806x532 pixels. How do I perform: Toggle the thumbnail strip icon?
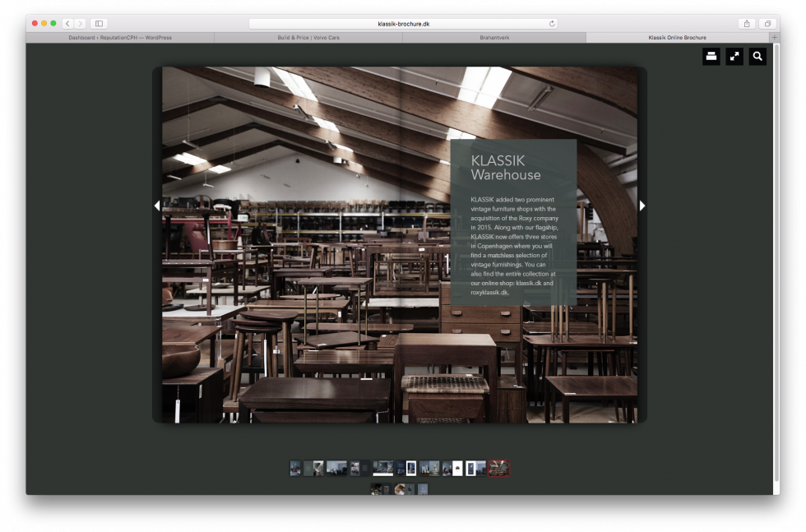(x=711, y=57)
